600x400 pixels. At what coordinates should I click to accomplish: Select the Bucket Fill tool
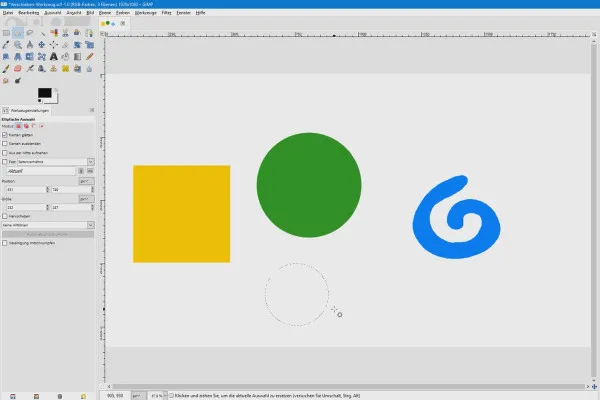click(x=65, y=57)
